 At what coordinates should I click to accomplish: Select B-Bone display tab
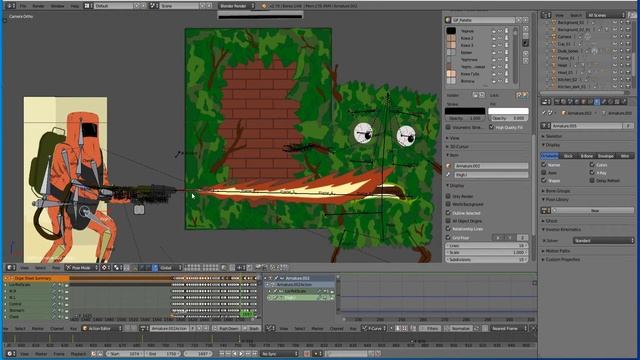point(587,156)
